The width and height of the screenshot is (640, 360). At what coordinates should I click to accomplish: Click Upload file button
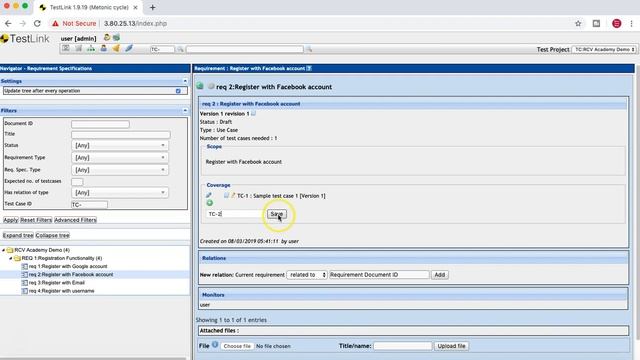click(451, 346)
